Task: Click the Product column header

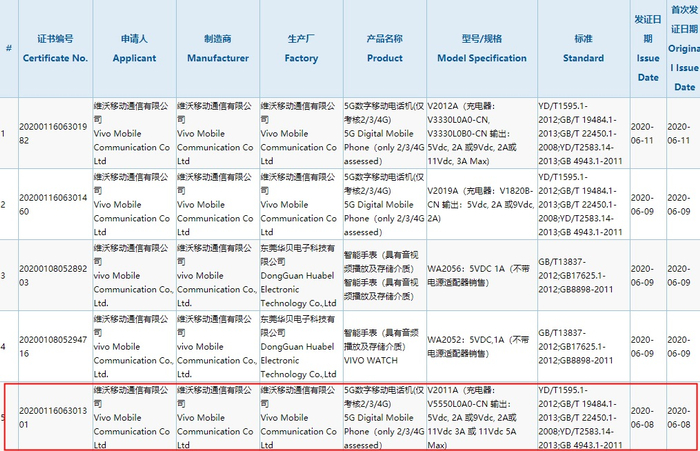Action: (x=385, y=48)
